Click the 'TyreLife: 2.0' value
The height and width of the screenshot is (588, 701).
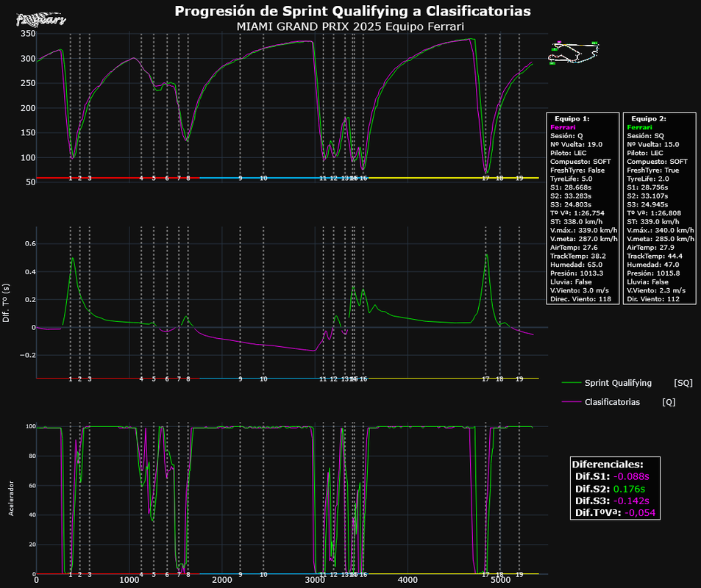click(x=648, y=179)
